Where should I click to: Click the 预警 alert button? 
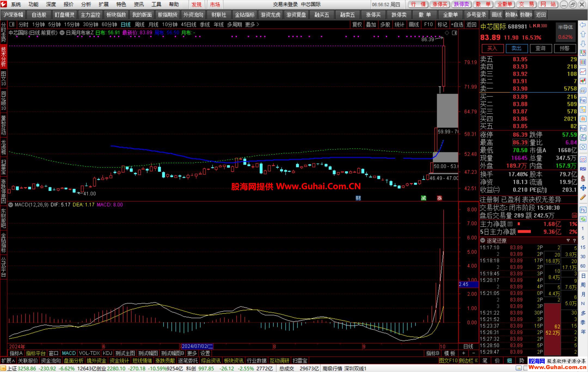(x=565, y=48)
